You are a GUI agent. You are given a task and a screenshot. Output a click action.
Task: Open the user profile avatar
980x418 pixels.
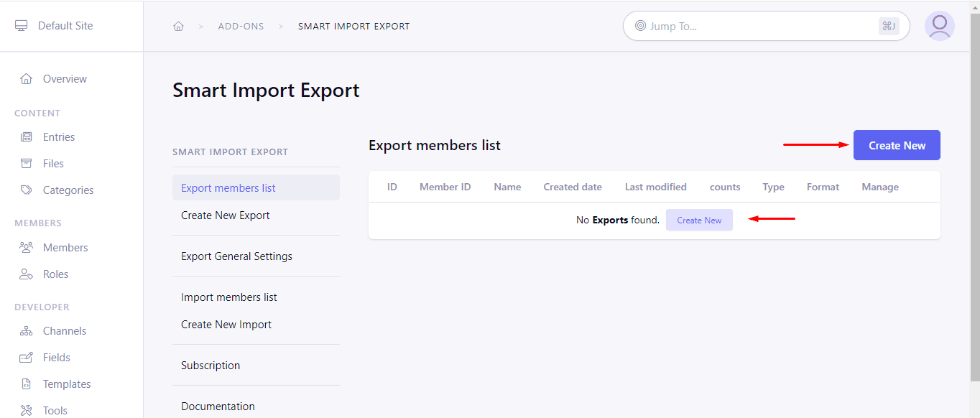(x=939, y=26)
